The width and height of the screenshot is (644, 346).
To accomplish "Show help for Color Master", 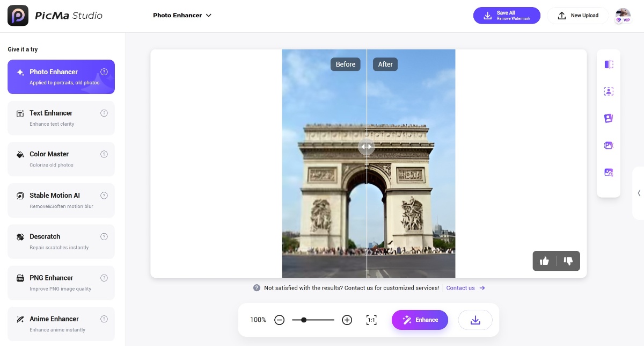I will [x=104, y=154].
